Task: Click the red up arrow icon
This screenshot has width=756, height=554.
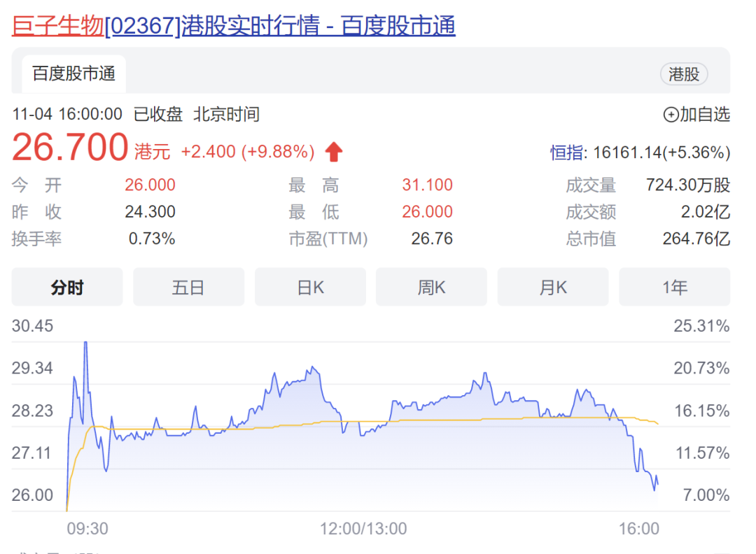Action: click(x=334, y=151)
